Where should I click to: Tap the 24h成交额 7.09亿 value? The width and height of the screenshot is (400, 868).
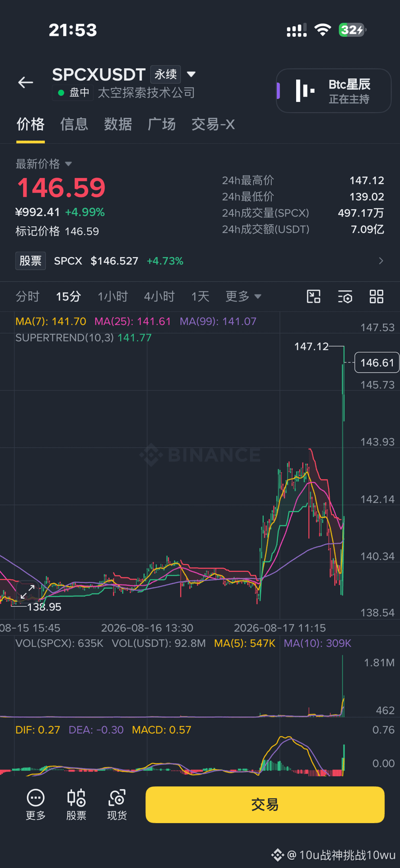[x=368, y=230]
